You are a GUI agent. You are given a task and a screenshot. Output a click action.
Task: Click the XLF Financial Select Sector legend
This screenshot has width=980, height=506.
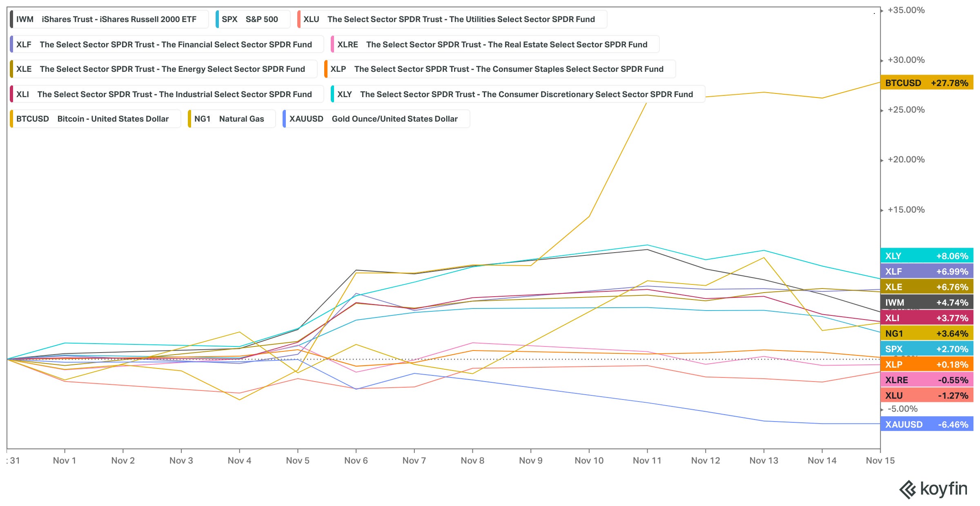167,44
